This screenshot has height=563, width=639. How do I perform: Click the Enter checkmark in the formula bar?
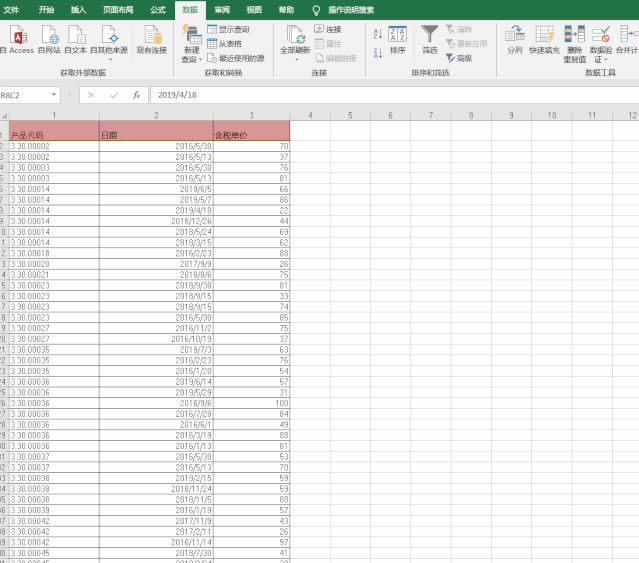click(x=114, y=95)
